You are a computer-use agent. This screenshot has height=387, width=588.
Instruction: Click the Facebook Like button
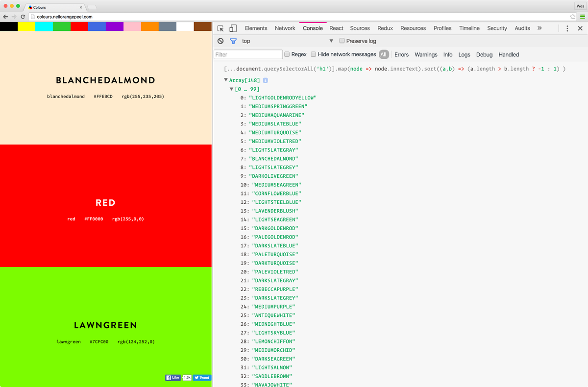tap(173, 378)
